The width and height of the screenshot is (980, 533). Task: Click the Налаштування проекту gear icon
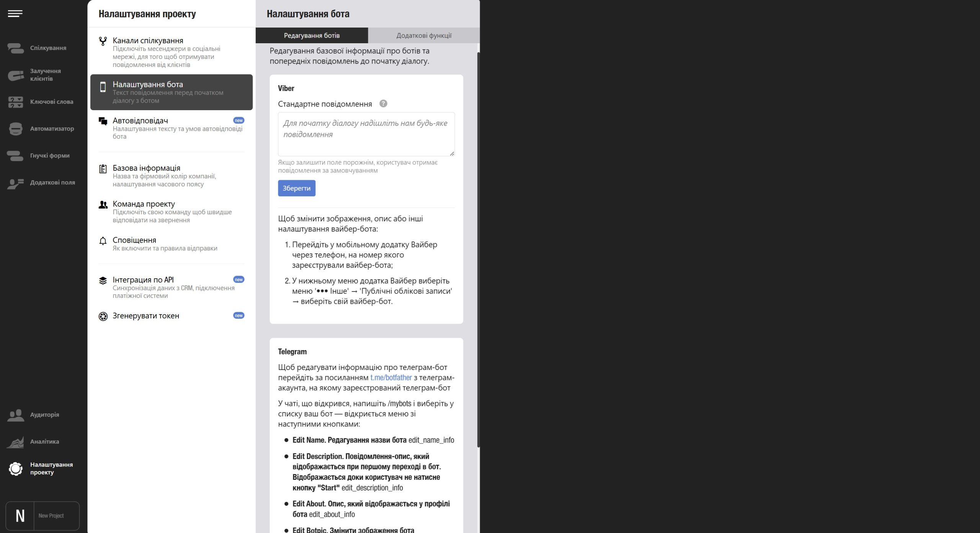point(16,469)
